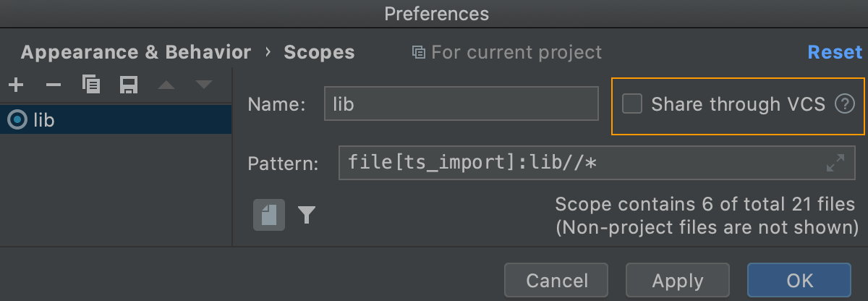Copy the lib scope using the copy icon
This screenshot has height=301, width=868.
click(x=91, y=85)
